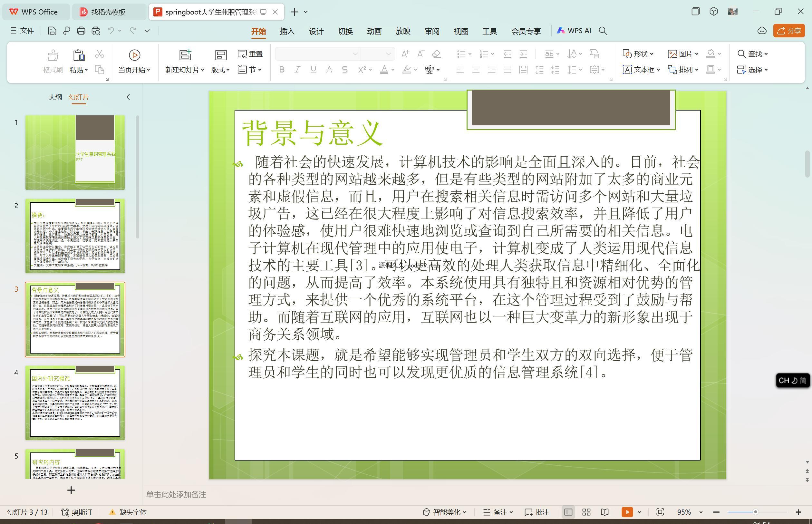Toggle normal view button in status bar
The height and width of the screenshot is (524, 812).
568,512
